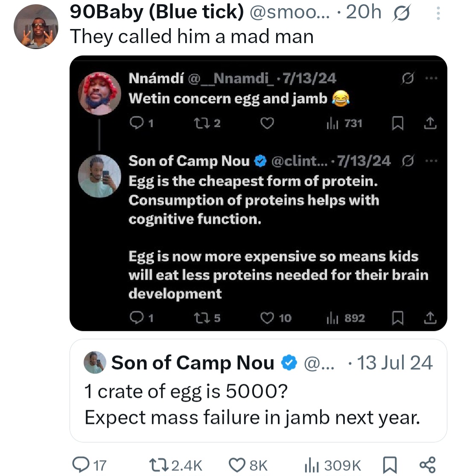Open 90Baby's profile picture
The height and width of the screenshot is (476, 461).
tap(36, 27)
